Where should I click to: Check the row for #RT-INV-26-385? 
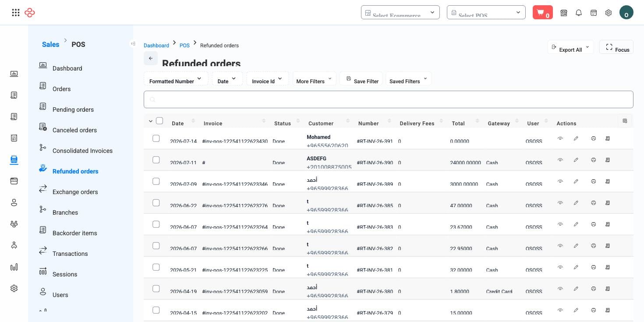click(156, 203)
